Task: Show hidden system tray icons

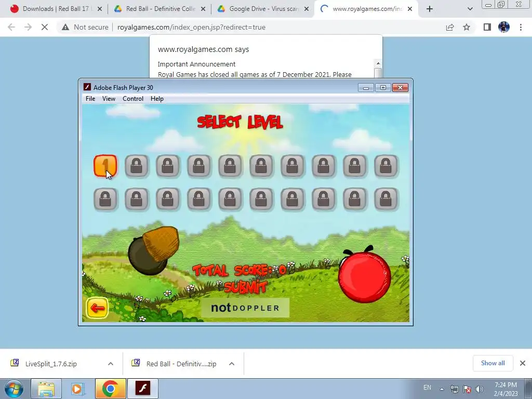Action: [442, 389]
